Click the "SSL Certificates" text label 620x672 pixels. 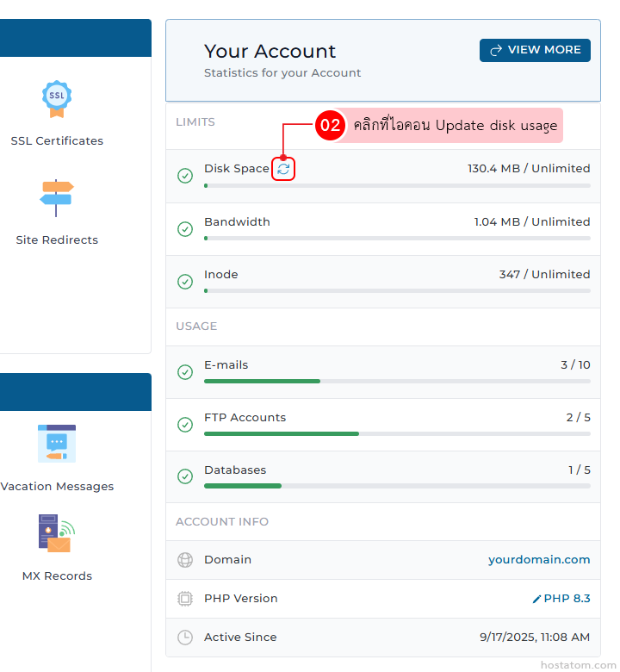pyautogui.click(x=57, y=141)
